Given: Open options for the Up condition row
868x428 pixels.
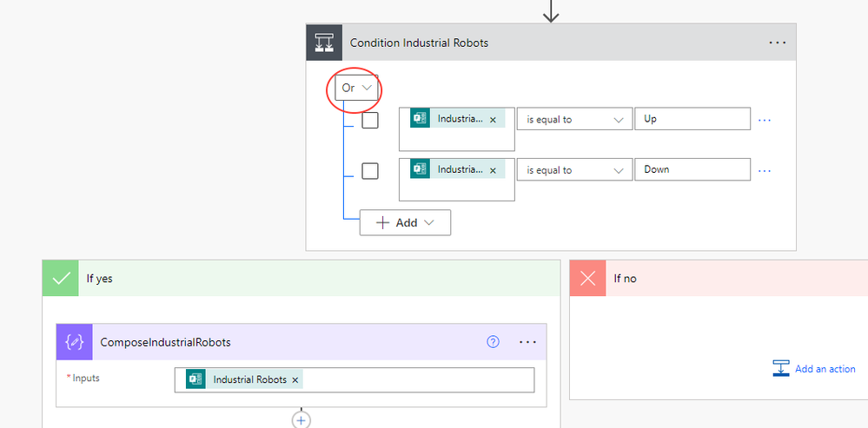Looking at the screenshot, I should coord(765,120).
